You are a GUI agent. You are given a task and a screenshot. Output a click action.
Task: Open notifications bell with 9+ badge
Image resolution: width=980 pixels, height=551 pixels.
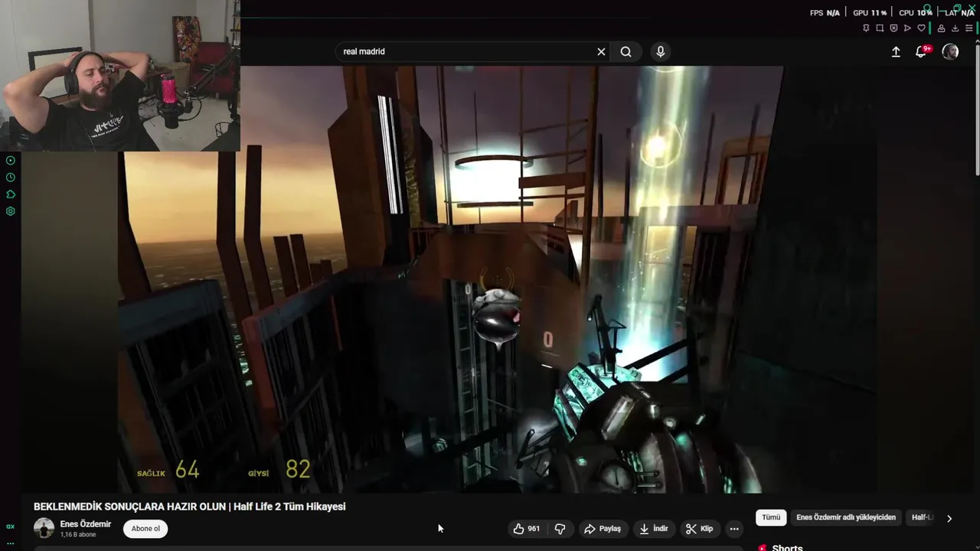(922, 51)
